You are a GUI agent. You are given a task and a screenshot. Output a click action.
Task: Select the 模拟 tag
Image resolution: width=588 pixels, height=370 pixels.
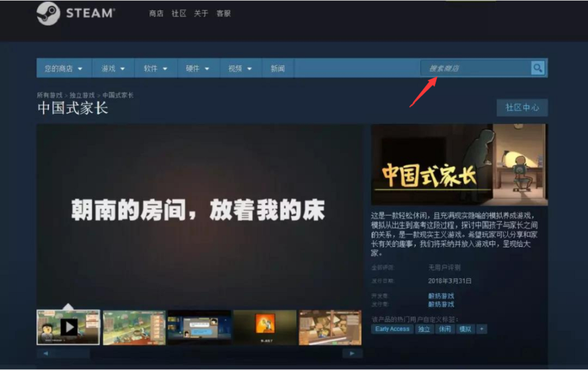pos(465,329)
